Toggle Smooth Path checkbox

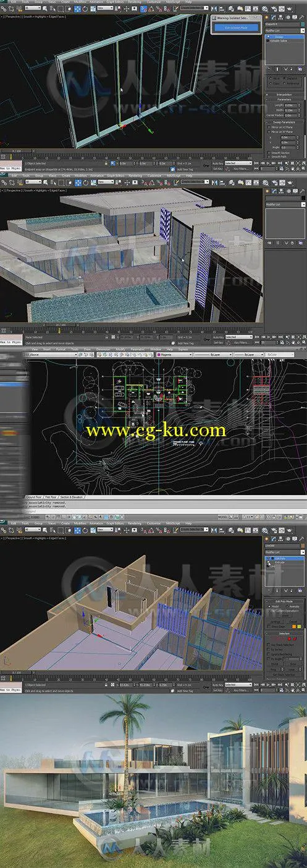pos(269,157)
